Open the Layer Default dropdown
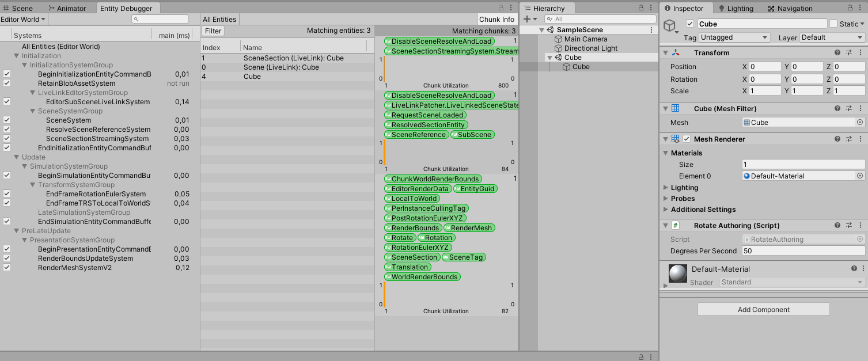868x361 pixels. tap(831, 37)
